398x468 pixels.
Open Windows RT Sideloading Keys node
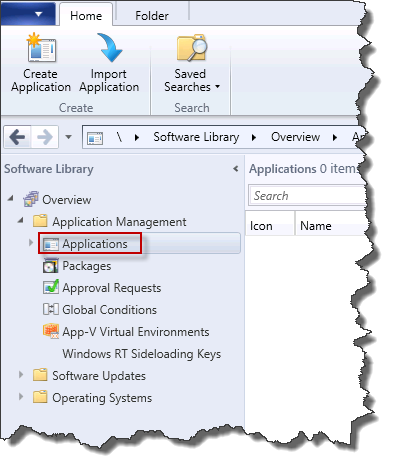pyautogui.click(x=142, y=354)
